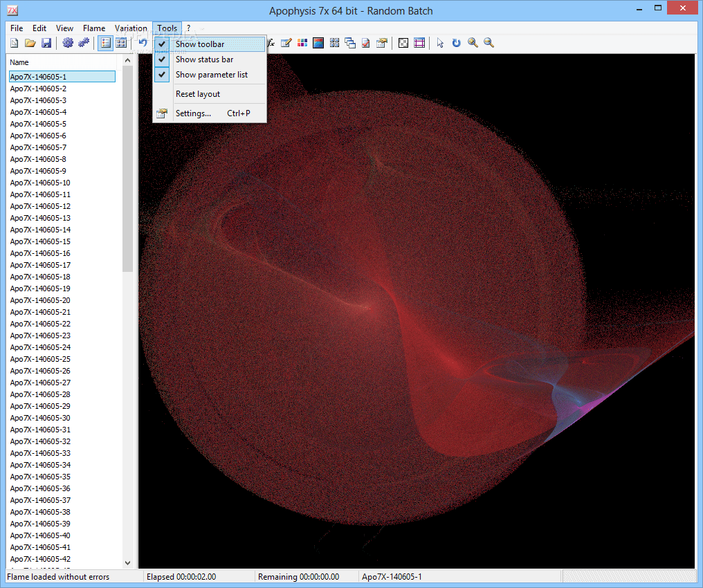Select flame Apo7X-140605-16
The image size is (703, 588).
point(40,253)
